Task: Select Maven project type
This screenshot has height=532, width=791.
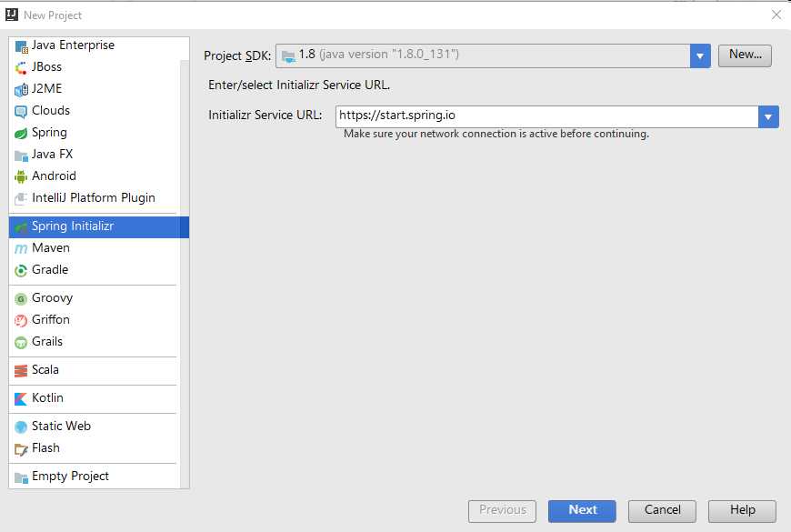Action: click(x=94, y=248)
